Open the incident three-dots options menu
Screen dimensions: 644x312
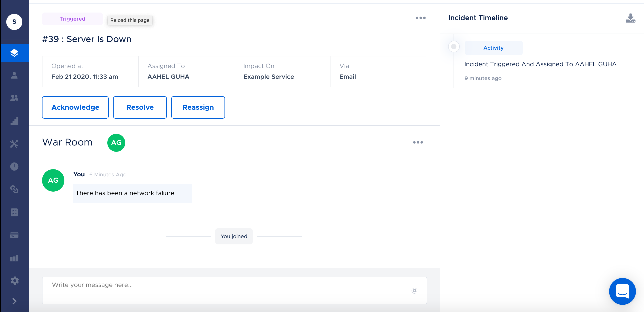[420, 18]
